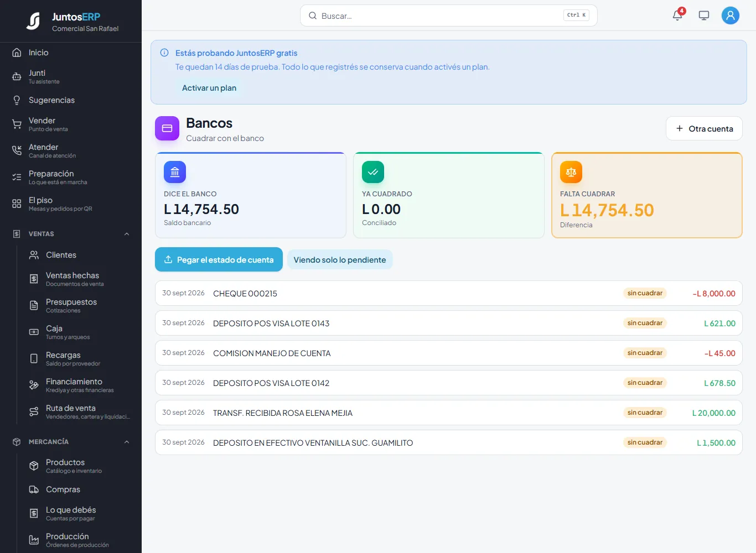Add another account with Otra cuenta
Viewport: 756px width, 553px height.
(x=704, y=128)
